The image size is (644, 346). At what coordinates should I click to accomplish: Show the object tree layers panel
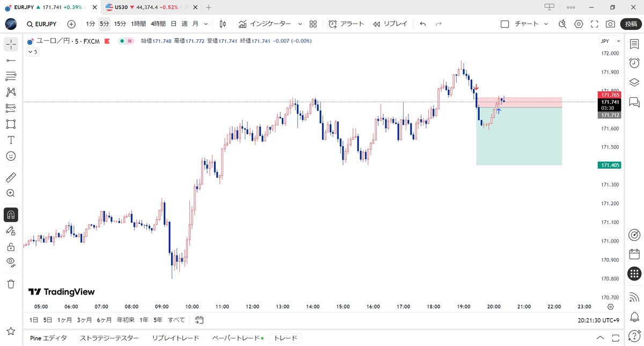coord(634,82)
